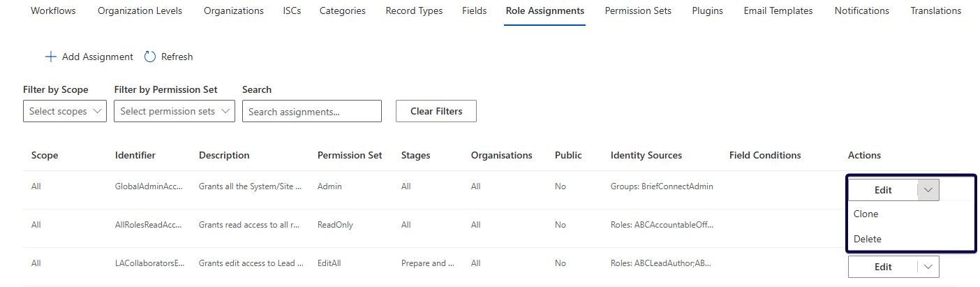Click the Refresh circular arrow icon

(150, 57)
